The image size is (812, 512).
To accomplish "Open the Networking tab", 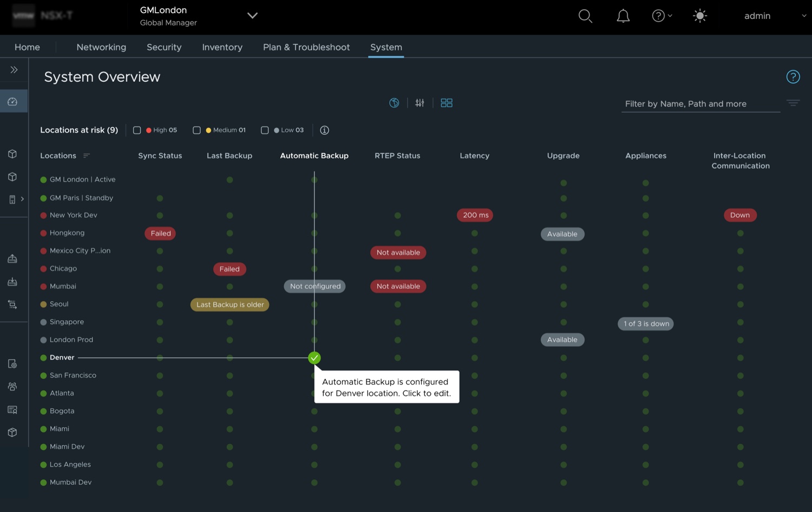I will 101,47.
